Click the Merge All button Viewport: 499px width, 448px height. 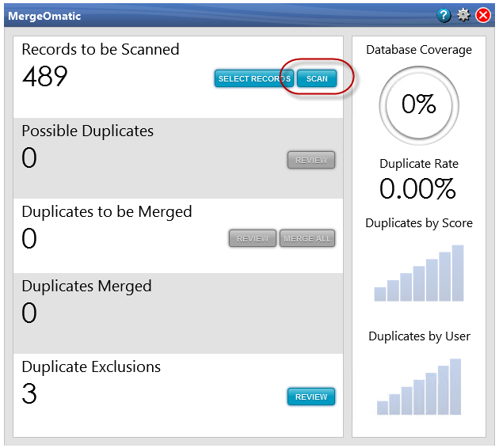point(307,238)
